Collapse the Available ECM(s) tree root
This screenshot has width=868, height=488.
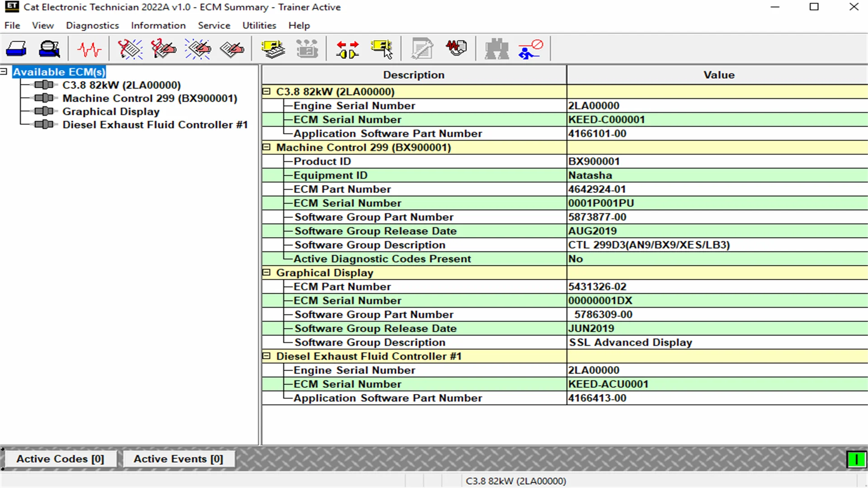tap(4, 71)
